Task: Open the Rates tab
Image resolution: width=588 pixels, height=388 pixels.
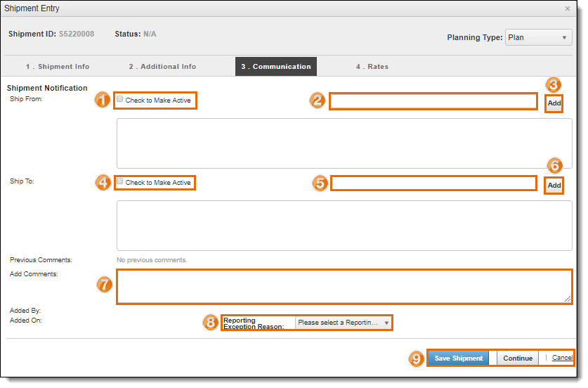Action: (x=372, y=67)
